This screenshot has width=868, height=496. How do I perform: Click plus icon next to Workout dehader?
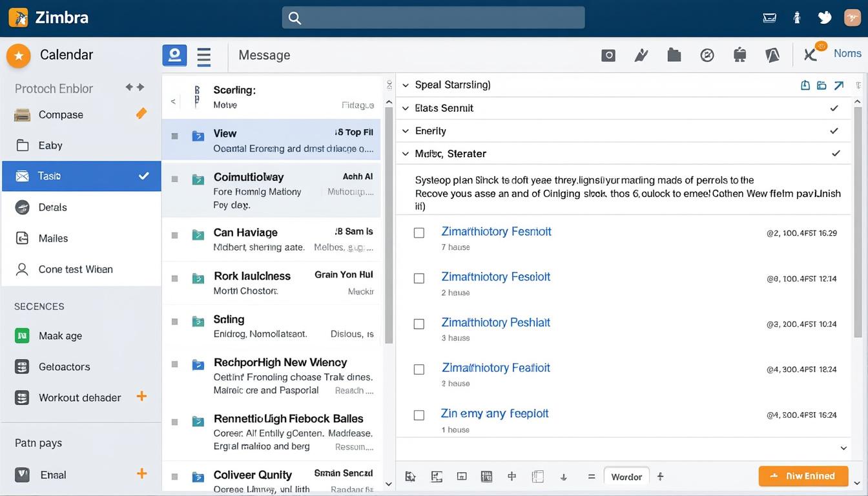click(x=141, y=397)
